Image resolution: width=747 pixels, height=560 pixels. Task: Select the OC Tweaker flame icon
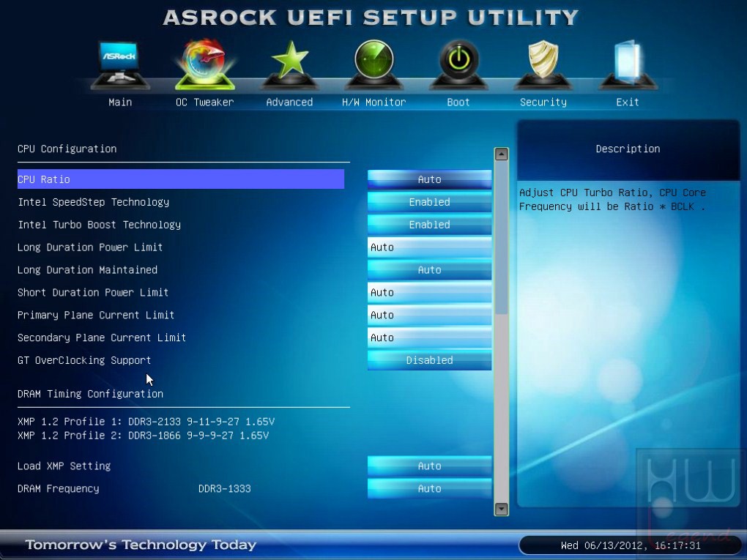[205, 64]
